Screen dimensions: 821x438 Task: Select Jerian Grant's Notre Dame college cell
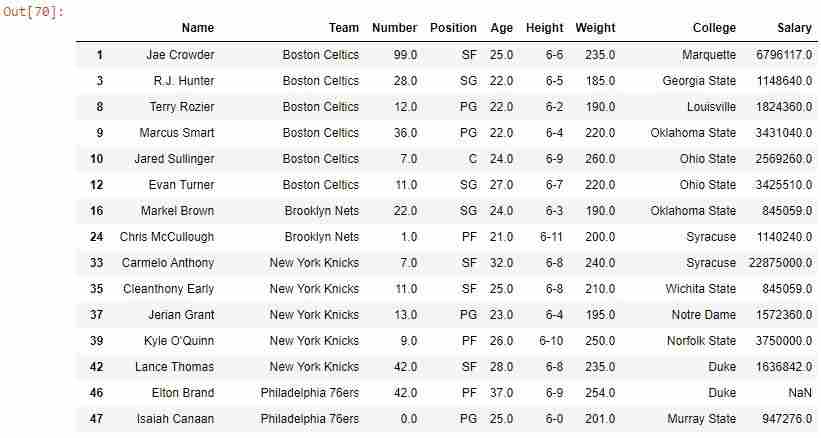(x=704, y=315)
